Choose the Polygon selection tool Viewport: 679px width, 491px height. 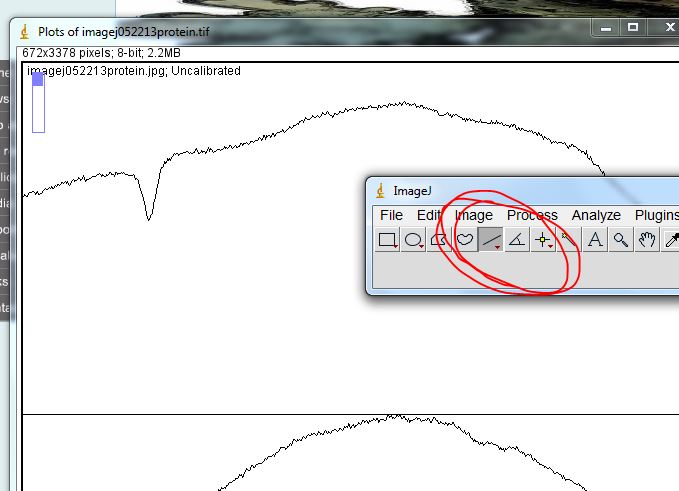pyautogui.click(x=439, y=240)
